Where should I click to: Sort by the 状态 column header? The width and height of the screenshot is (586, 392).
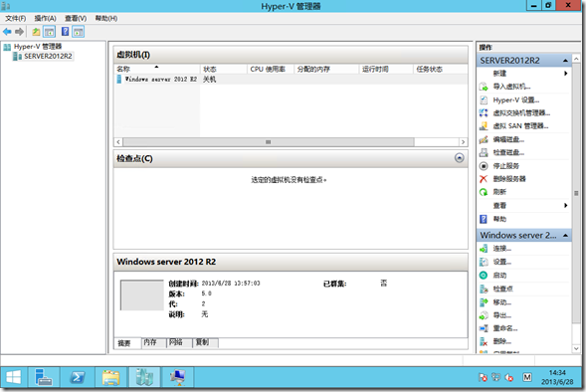[x=224, y=69]
